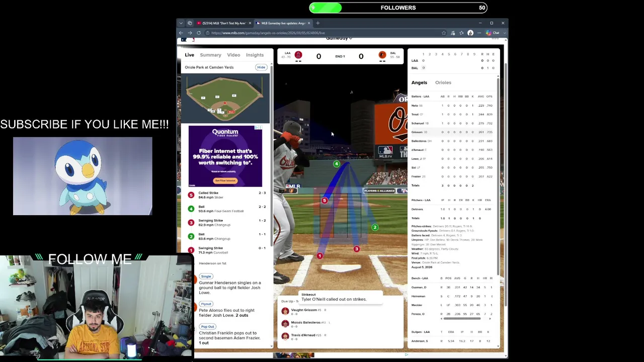Open Neto in the batters table

coord(415,106)
